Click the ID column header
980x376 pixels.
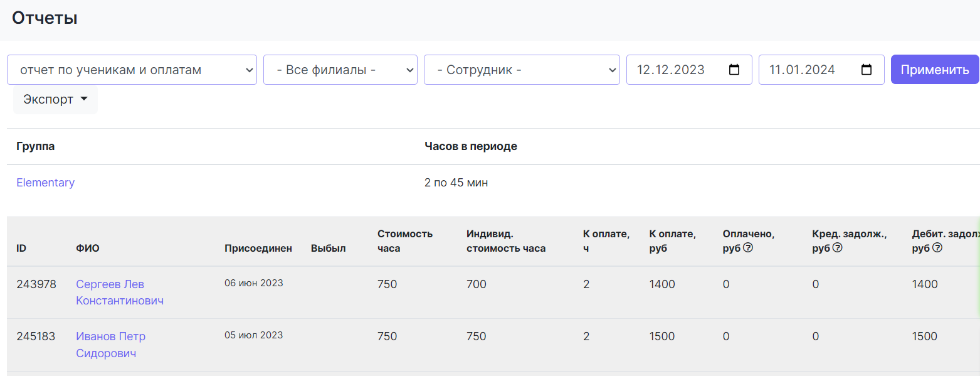(21, 248)
